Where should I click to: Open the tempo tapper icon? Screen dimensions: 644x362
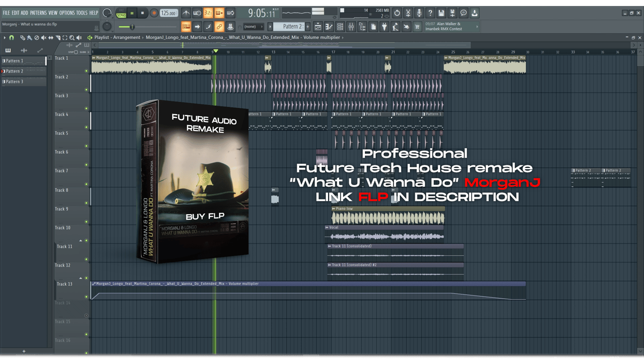tap(395, 27)
